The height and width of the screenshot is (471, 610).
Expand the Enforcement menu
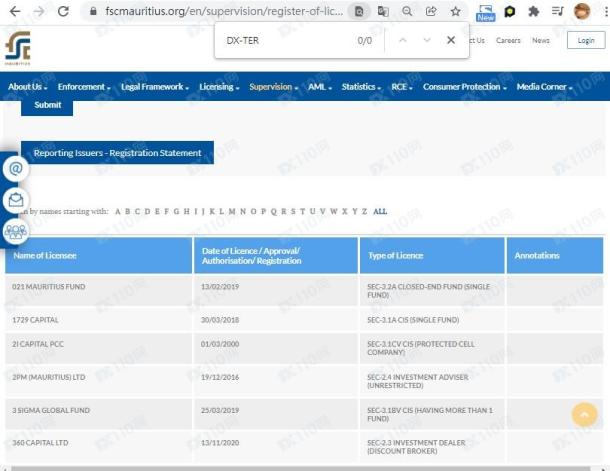point(84,87)
